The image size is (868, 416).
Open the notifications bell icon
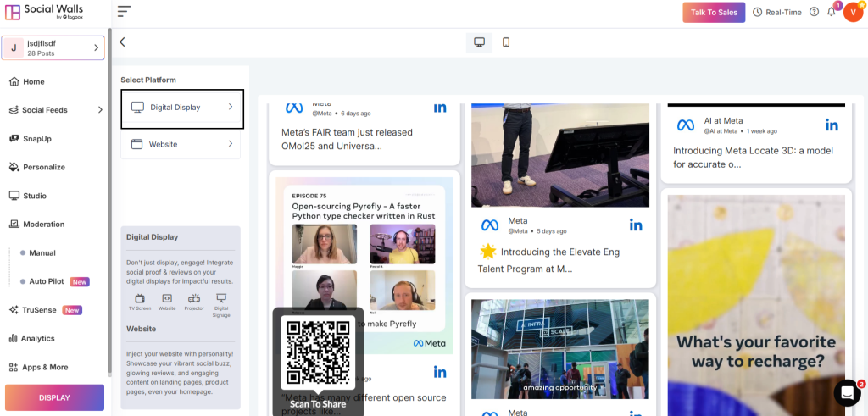831,12
